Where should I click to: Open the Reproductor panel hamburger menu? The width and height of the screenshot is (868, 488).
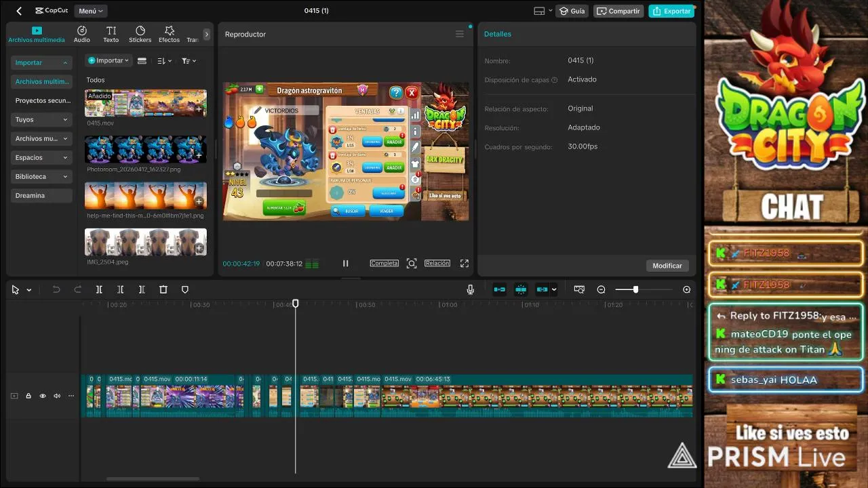(x=460, y=34)
